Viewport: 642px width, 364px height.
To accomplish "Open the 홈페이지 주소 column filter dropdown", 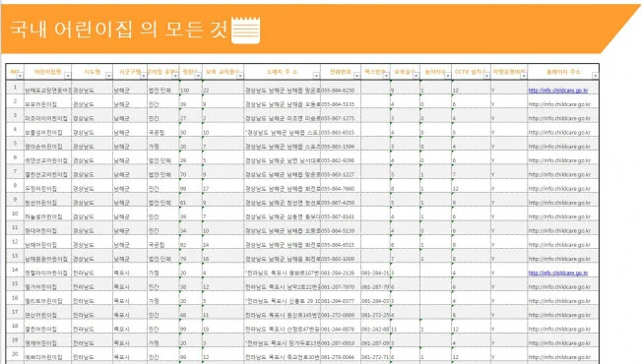I will click(595, 76).
